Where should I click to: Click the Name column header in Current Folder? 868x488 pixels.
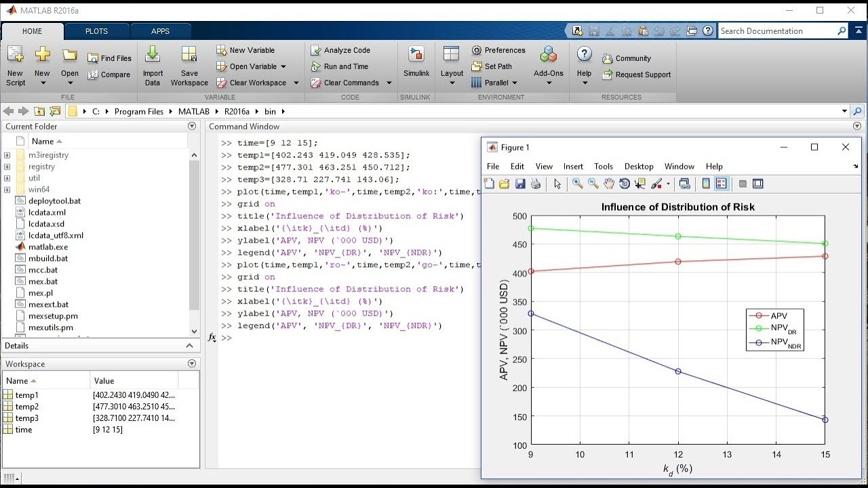point(47,141)
